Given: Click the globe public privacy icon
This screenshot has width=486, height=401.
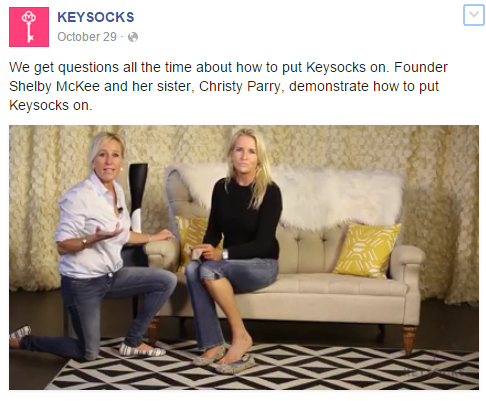Looking at the screenshot, I should pos(133,37).
